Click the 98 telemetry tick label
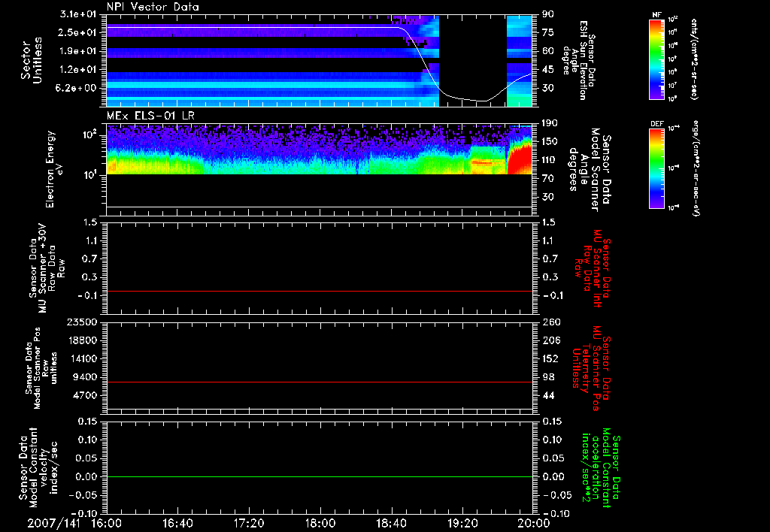770x532 pixels. click(x=548, y=377)
